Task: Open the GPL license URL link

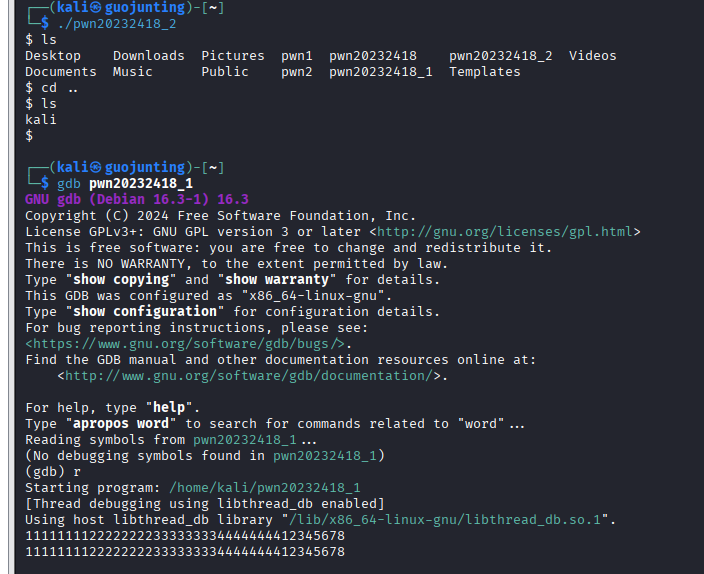Action: [x=505, y=232]
